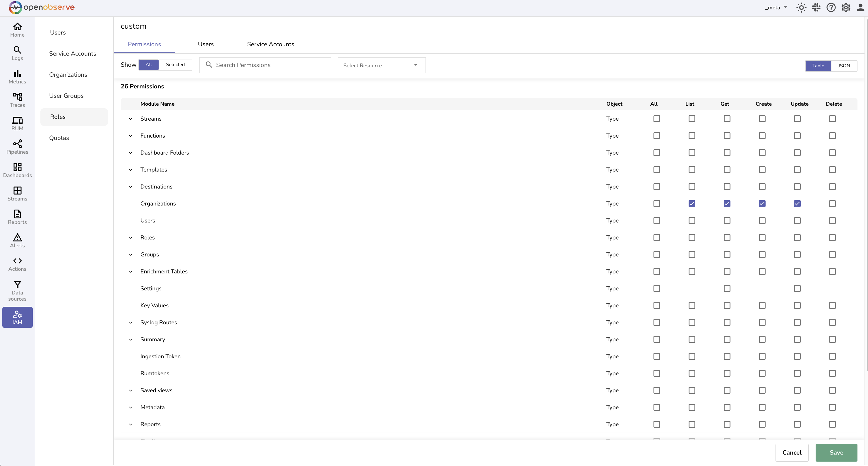Toggle the light/dark theme icon
The image size is (868, 466).
(x=801, y=7)
